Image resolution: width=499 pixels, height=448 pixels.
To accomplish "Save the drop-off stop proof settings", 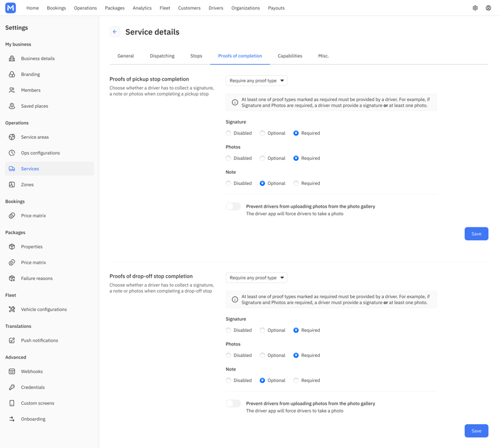I will (x=476, y=431).
